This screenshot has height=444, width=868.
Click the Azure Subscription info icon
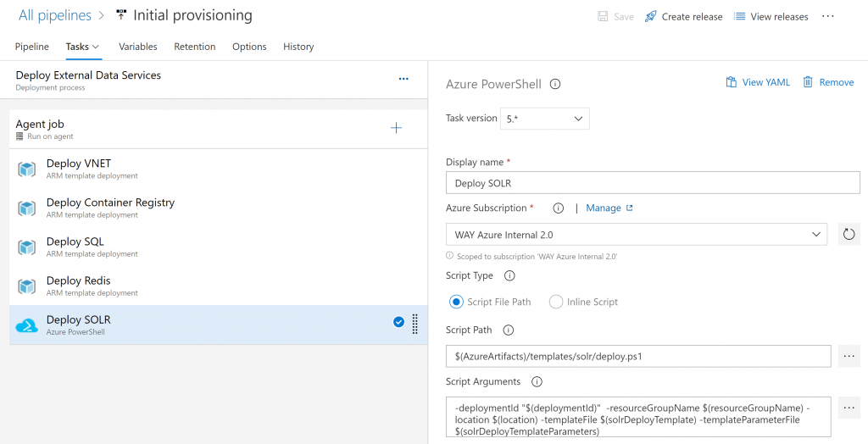coord(558,208)
